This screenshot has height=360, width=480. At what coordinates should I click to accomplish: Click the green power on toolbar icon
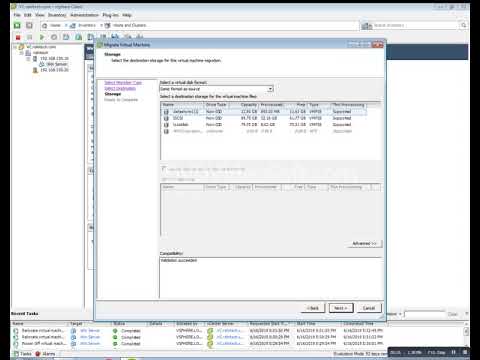click(42, 37)
